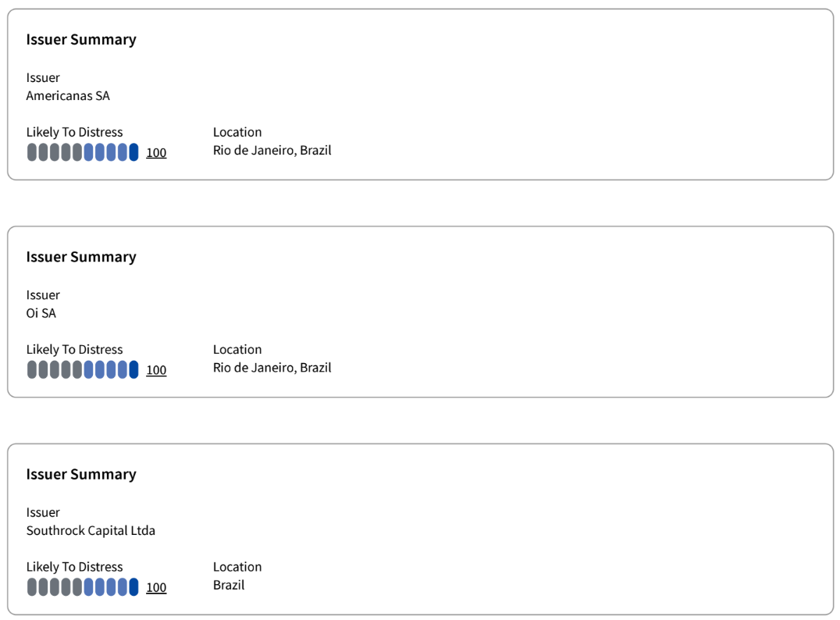Click the Oi SA distress score bar
The width and height of the screenshot is (840, 620).
coord(83,369)
